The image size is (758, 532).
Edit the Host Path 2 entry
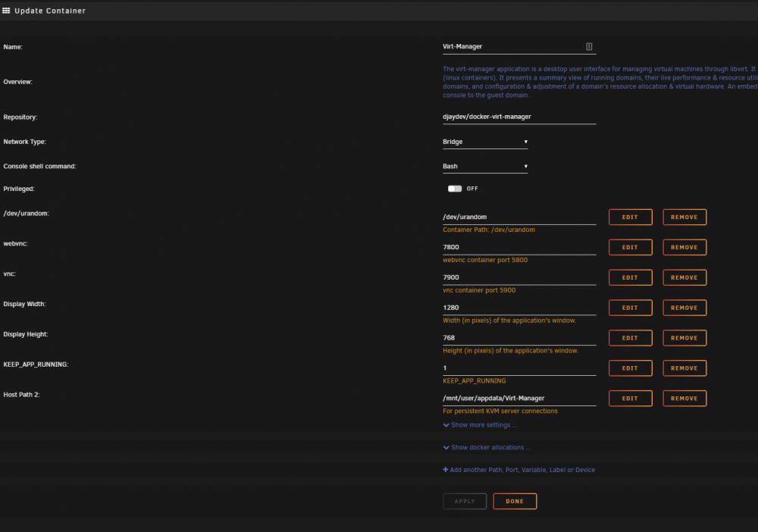(x=631, y=398)
